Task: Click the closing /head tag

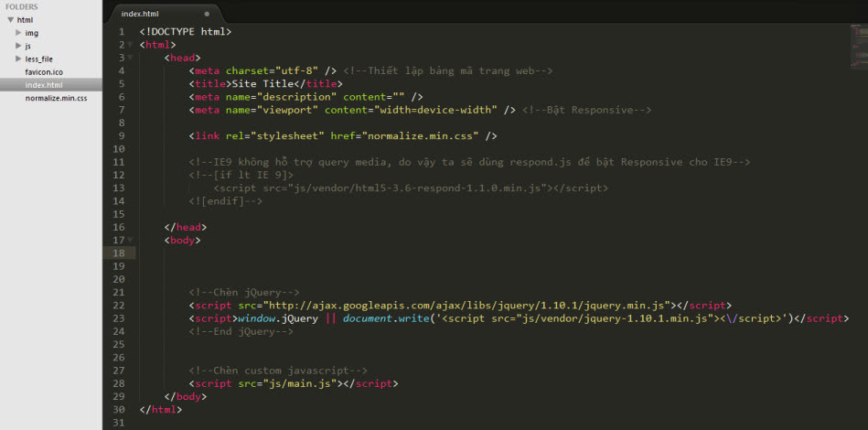Action: 186,228
